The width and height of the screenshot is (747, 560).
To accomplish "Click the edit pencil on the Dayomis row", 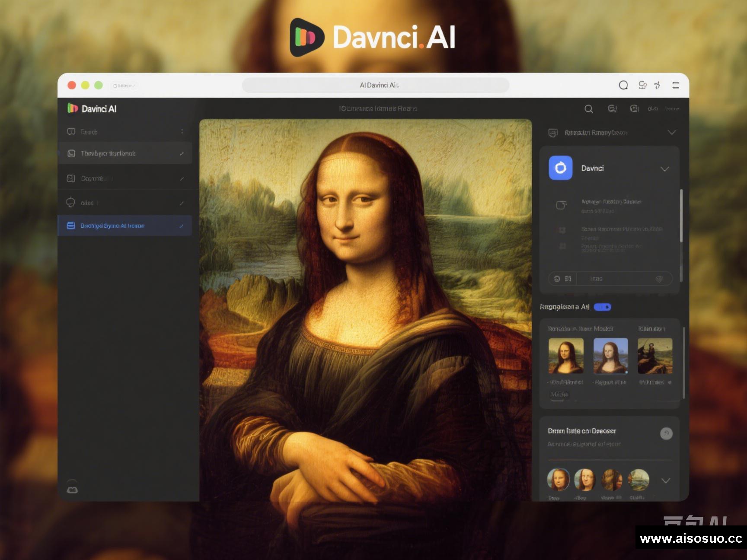I will 182,178.
